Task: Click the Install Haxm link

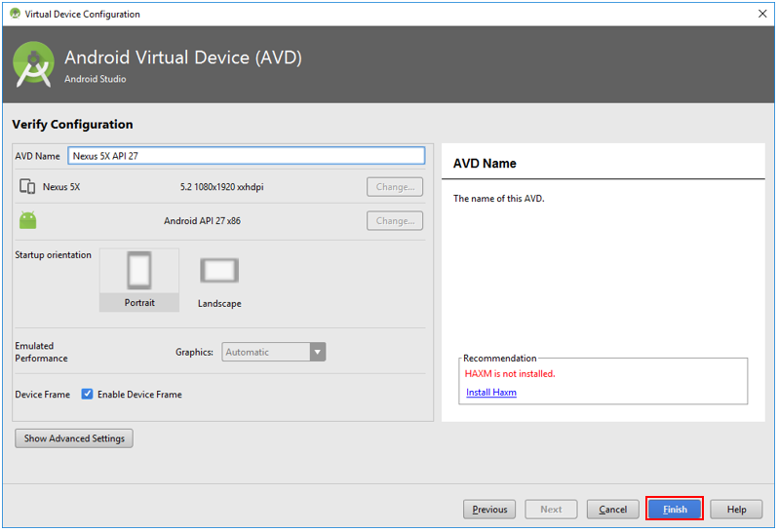Action: pos(491,393)
